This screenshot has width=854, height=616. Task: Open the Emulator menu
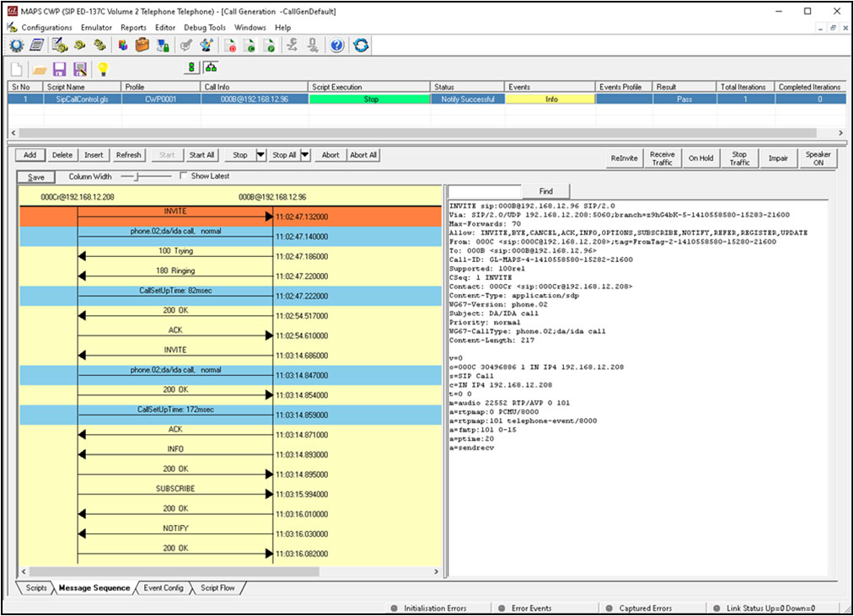tap(96, 27)
